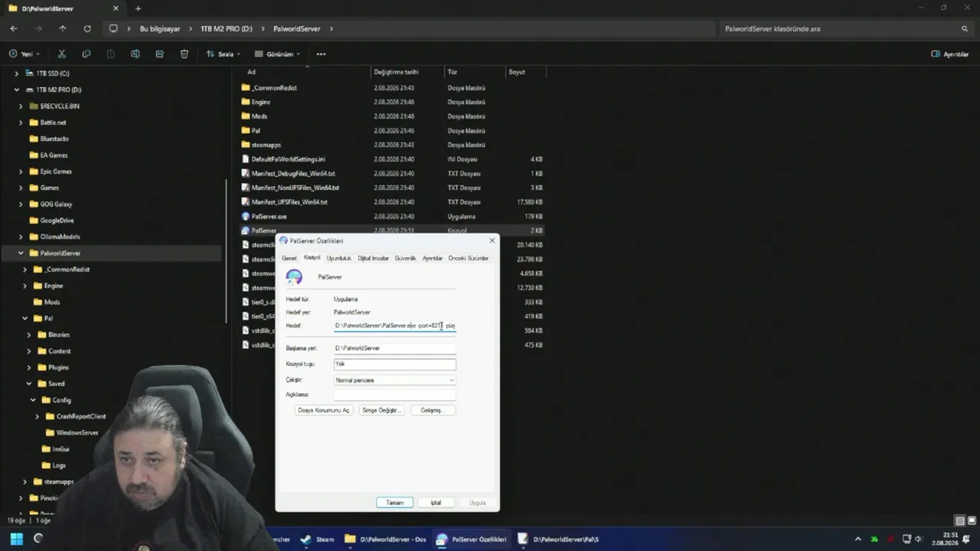Open the Ayrıntılar details pane button

[950, 54]
